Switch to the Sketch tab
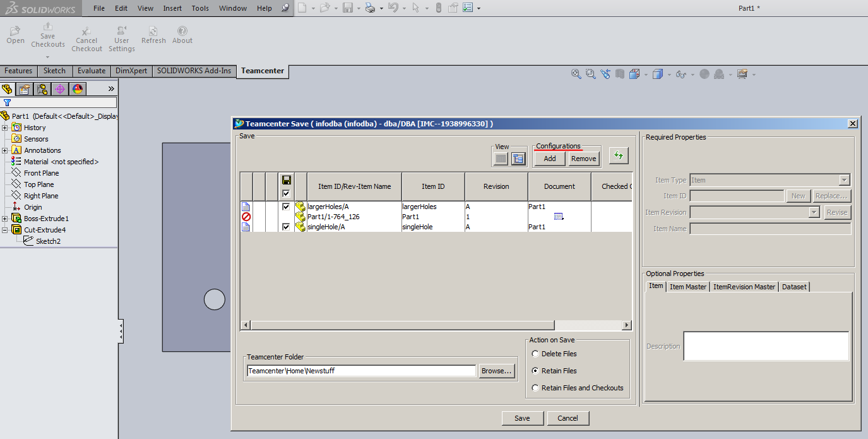 pyautogui.click(x=54, y=71)
